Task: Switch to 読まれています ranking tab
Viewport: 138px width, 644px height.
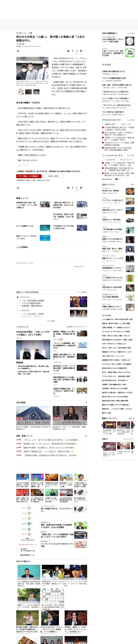Action: pos(110,124)
